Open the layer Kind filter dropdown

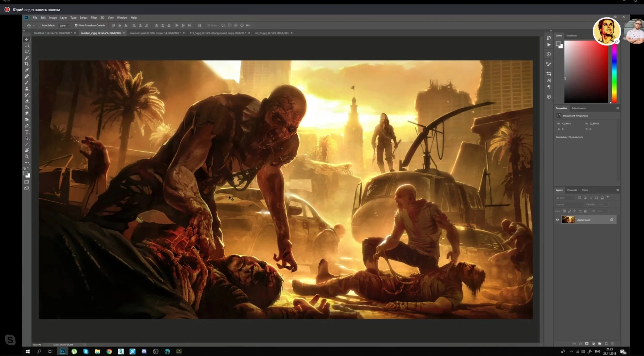click(x=565, y=198)
